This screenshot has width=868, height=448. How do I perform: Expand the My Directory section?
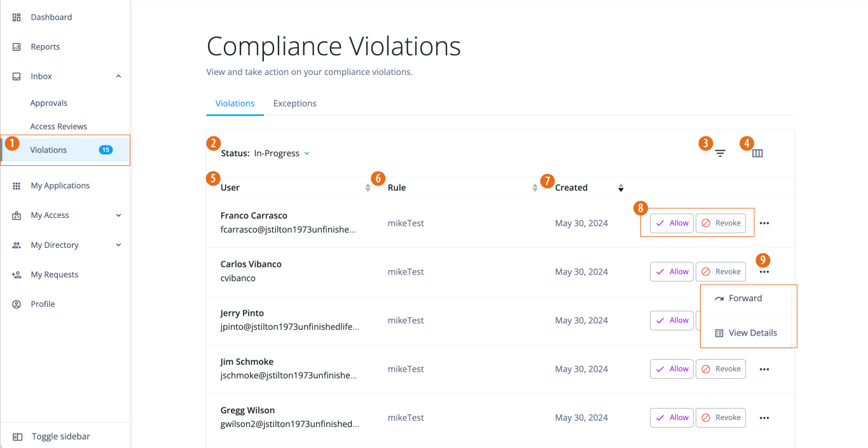coord(118,245)
